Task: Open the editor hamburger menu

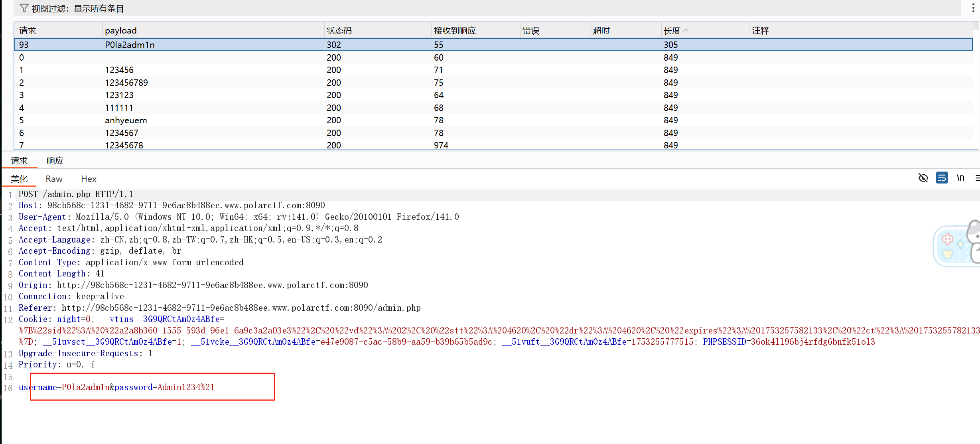Action: click(x=977, y=178)
